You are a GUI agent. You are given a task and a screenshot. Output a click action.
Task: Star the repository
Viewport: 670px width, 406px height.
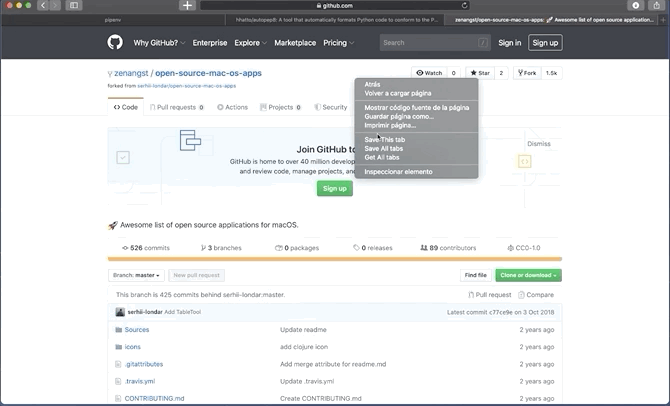(480, 73)
